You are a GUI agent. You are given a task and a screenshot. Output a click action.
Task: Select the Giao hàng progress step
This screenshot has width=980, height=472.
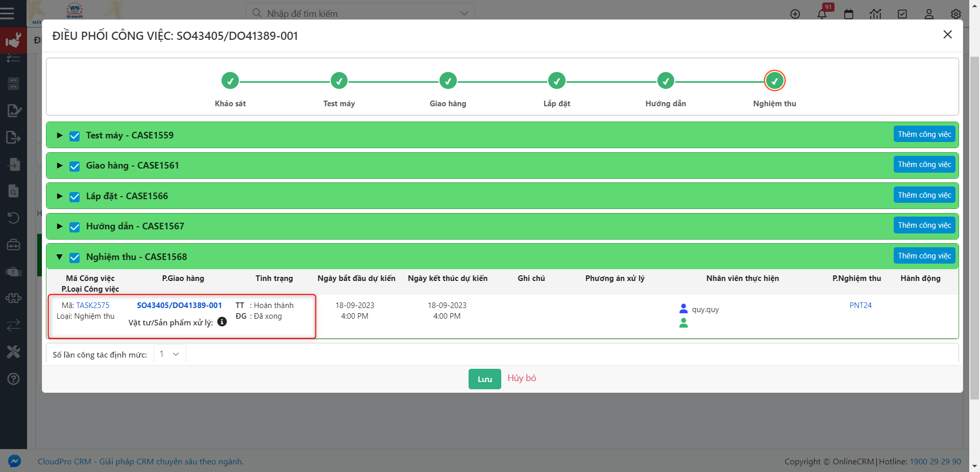[x=448, y=81]
